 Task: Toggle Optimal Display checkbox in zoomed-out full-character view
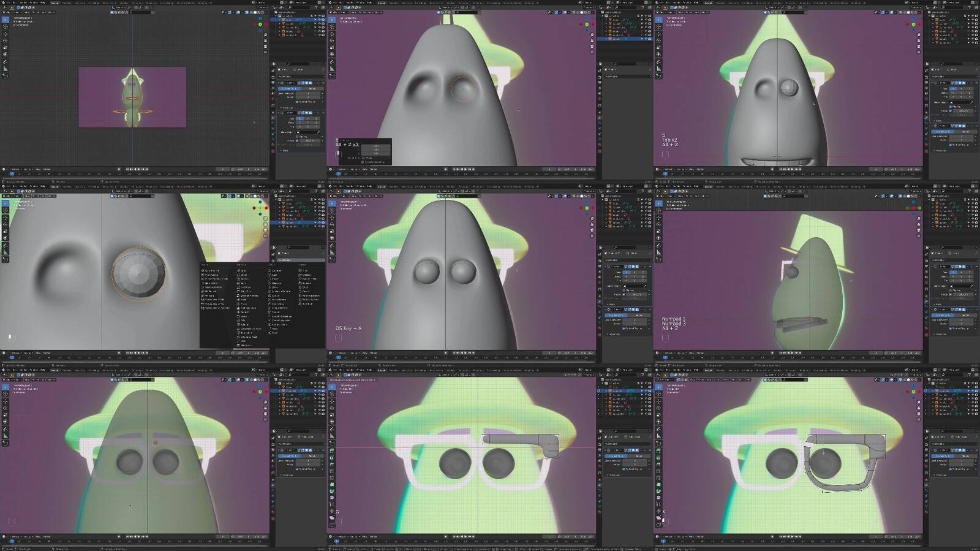(297, 102)
